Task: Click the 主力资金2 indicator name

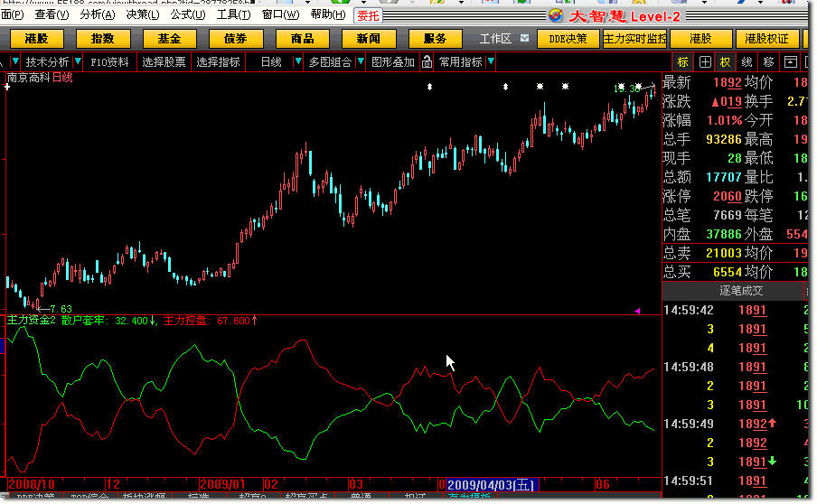Action: [x=31, y=321]
